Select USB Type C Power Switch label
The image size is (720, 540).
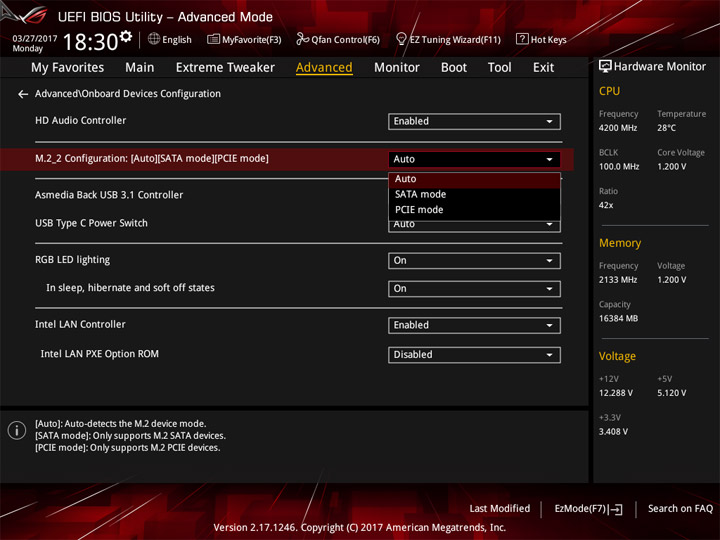(x=91, y=223)
